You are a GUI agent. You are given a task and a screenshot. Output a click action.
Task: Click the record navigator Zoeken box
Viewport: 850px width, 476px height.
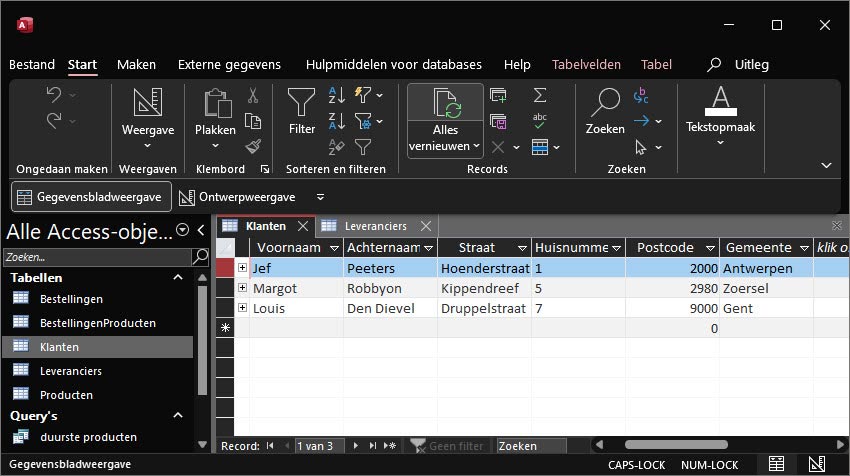531,446
